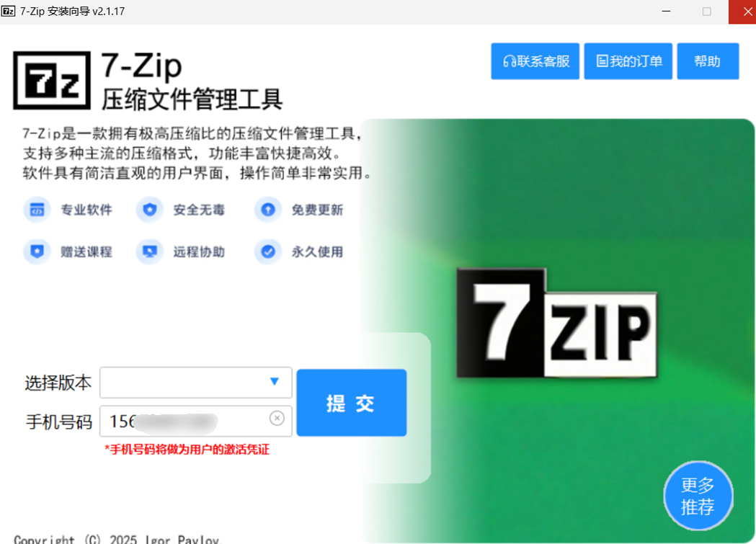This screenshot has height=544, width=756.
Task: Click the 压缩文件管理工具 subtitle
Action: coord(192,99)
